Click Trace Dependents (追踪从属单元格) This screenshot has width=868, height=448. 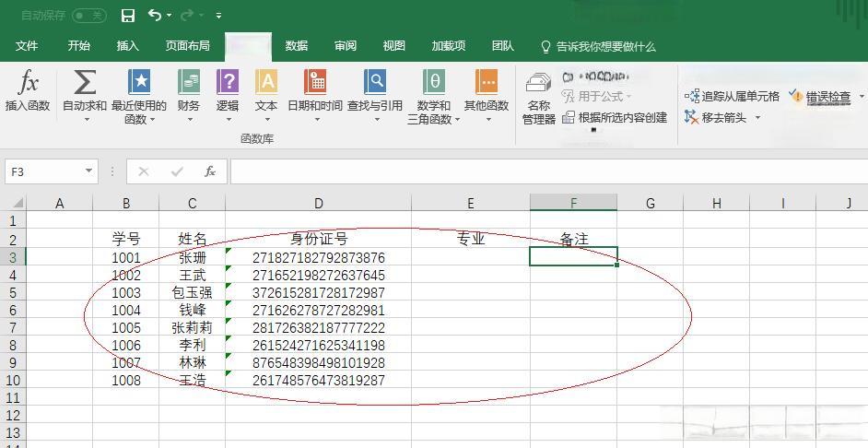click(733, 96)
